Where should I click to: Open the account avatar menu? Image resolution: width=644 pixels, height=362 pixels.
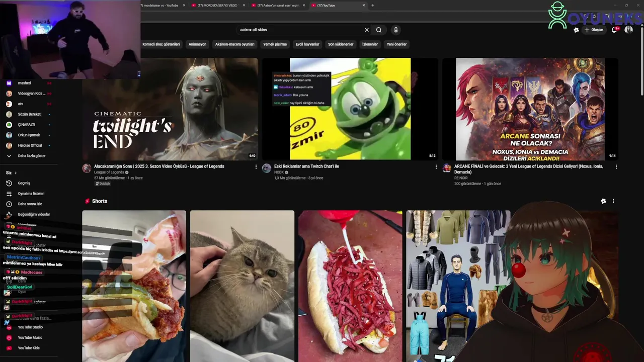pos(628,30)
